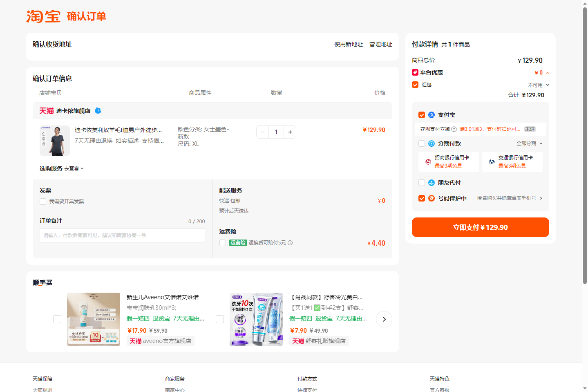This screenshot has height=392, width=588.
Task: Tick the checkbox for 舒客冷光美白 toothpaste
Action: 220,319
